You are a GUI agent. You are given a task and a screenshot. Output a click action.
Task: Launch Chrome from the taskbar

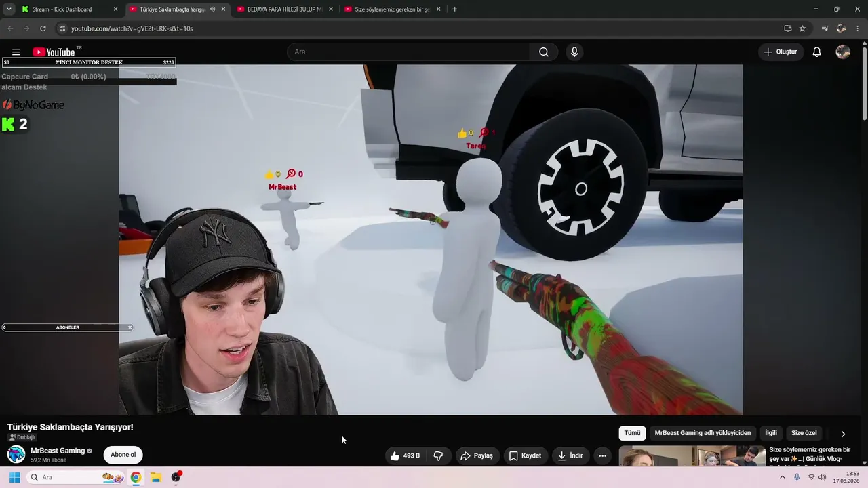[x=136, y=477]
